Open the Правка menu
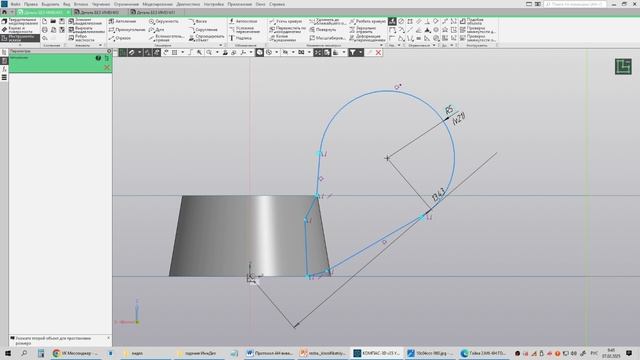640x360 pixels. (x=31, y=4)
